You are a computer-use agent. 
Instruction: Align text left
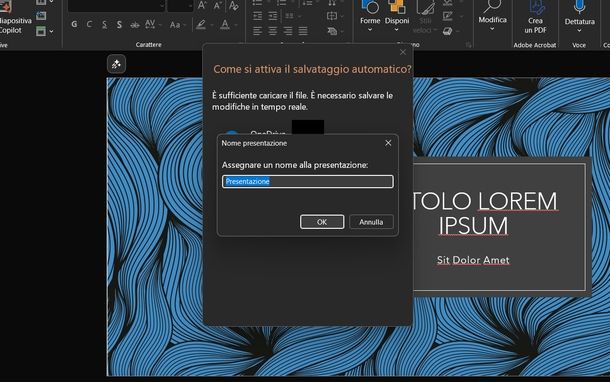tap(258, 31)
